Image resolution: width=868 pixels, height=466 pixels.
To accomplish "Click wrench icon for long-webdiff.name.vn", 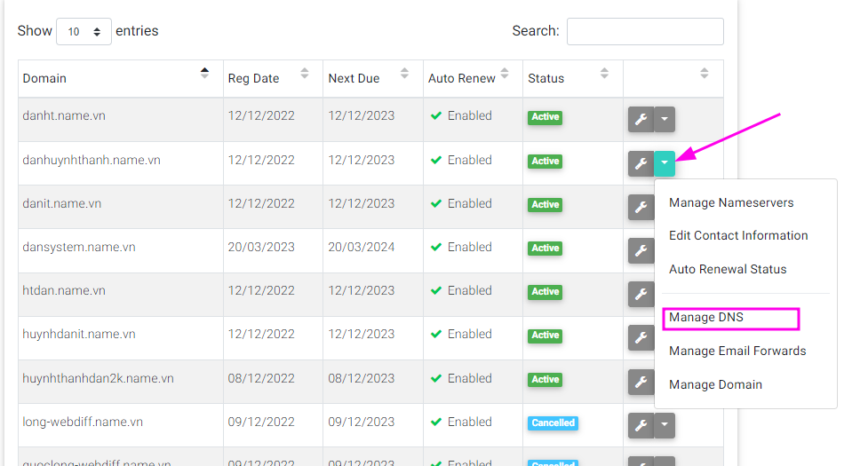I will click(x=641, y=425).
